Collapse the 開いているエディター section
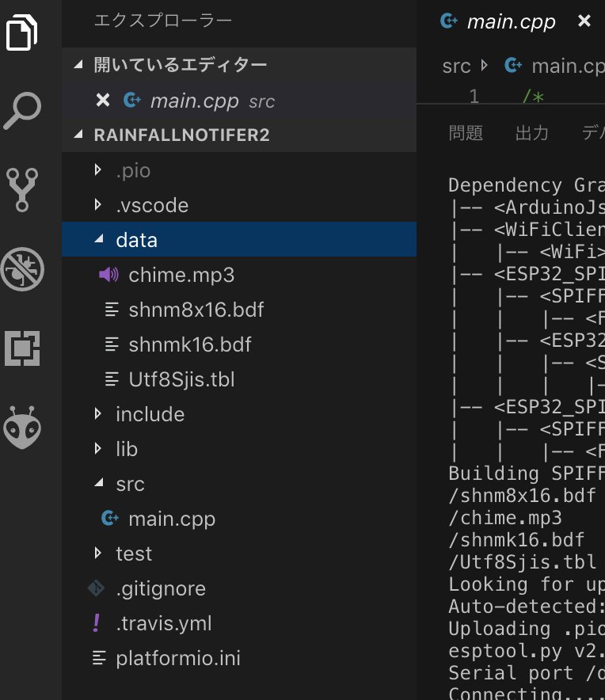Image resolution: width=605 pixels, height=700 pixels. click(78, 64)
